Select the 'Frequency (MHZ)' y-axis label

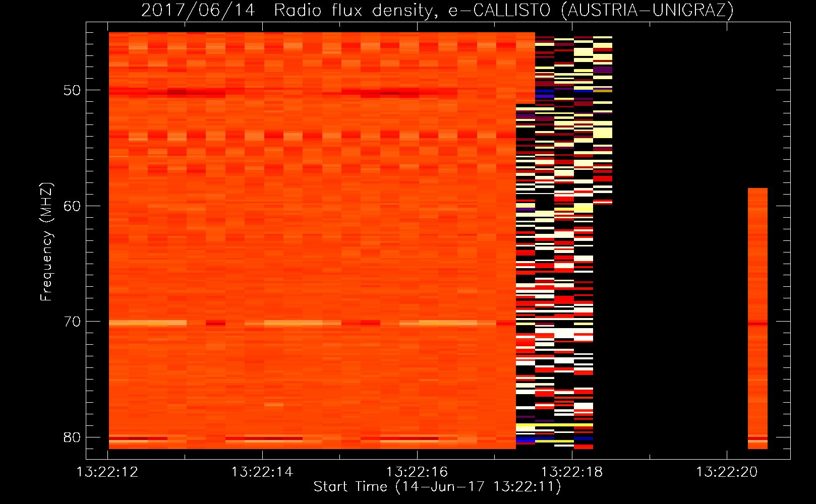coord(46,241)
